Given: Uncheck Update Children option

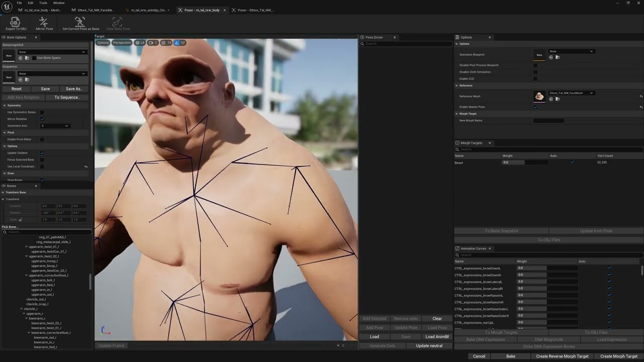Looking at the screenshot, I should pos(42,153).
